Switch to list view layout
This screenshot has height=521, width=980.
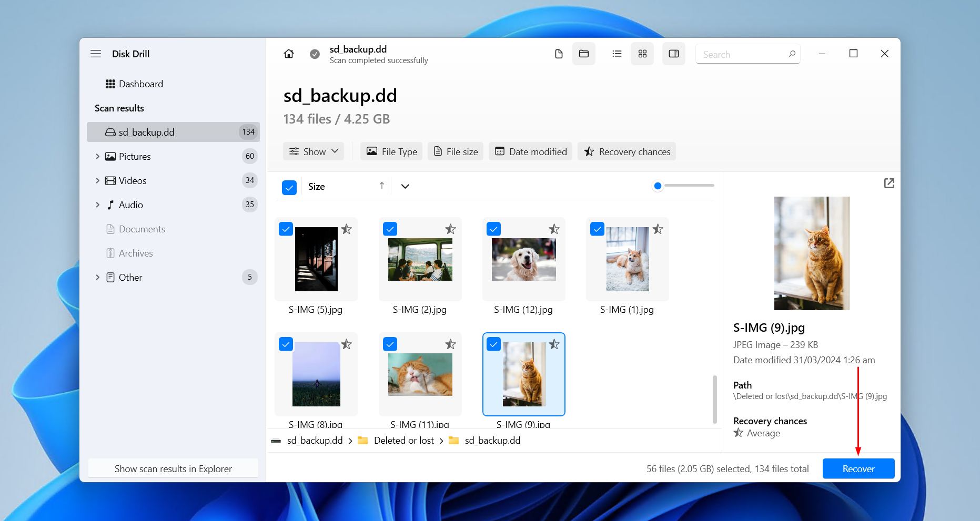tap(616, 54)
